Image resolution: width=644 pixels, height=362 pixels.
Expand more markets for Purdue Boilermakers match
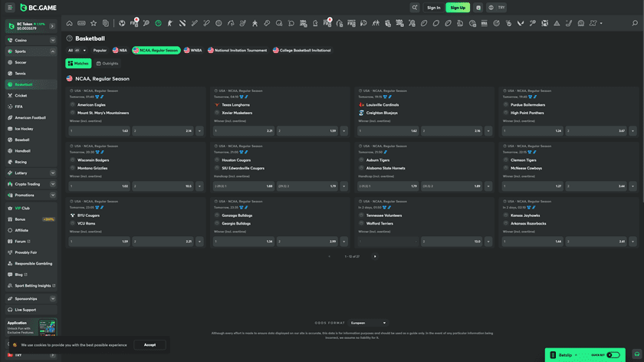(x=632, y=131)
